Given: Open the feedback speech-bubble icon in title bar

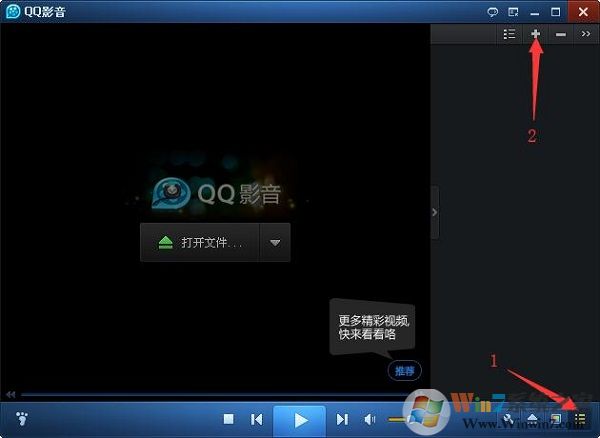Looking at the screenshot, I should click(x=492, y=12).
